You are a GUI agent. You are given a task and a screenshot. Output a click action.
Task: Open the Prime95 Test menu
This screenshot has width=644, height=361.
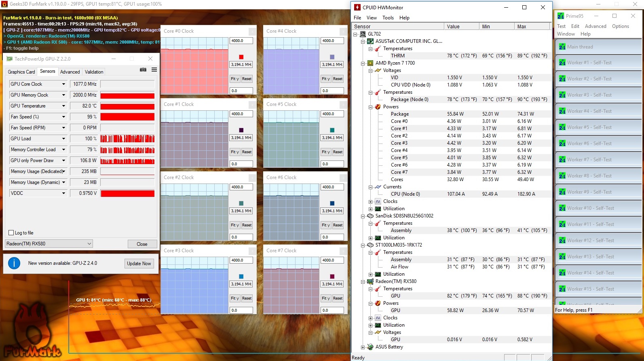(x=561, y=26)
